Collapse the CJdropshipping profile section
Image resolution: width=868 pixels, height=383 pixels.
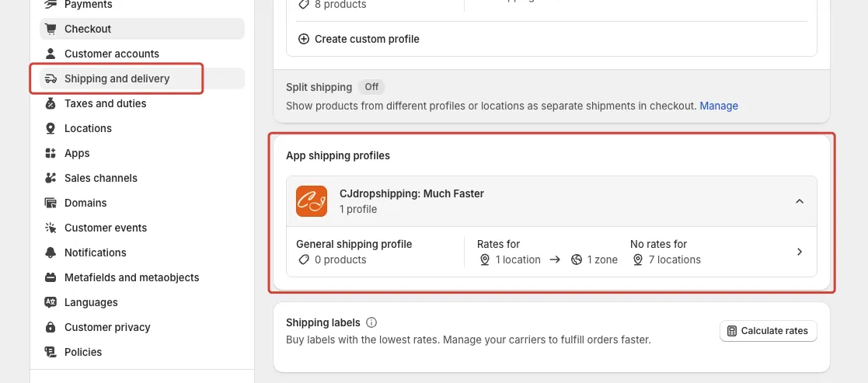pos(800,201)
